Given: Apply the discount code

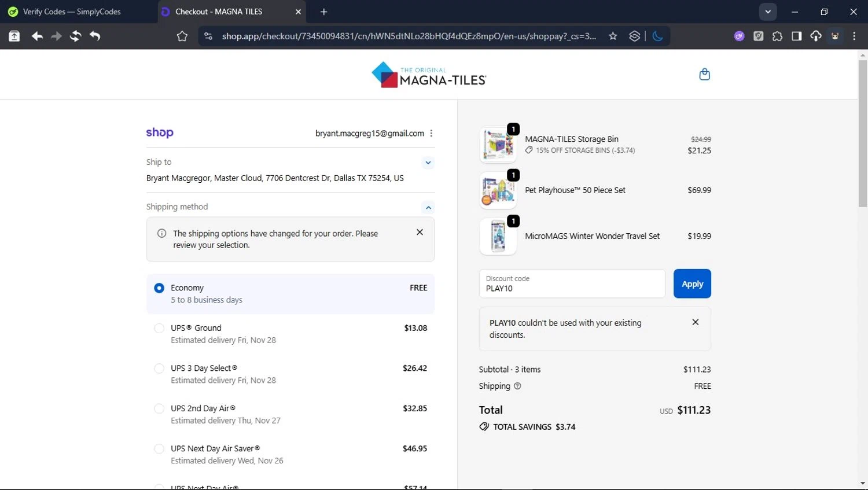Looking at the screenshot, I should coord(692,283).
